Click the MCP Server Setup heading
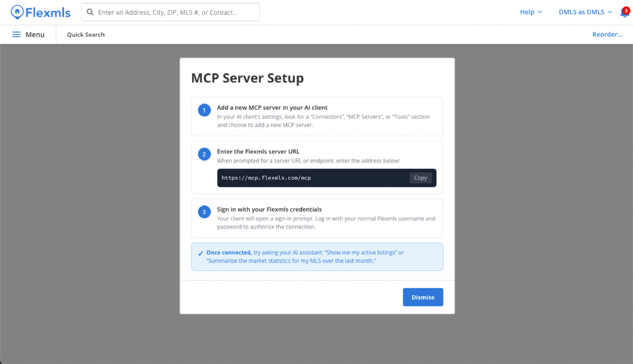The height and width of the screenshot is (364, 633). point(247,78)
